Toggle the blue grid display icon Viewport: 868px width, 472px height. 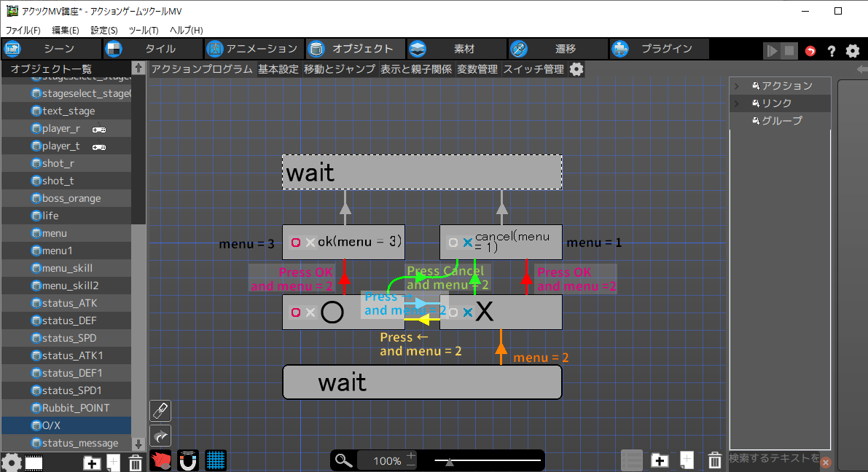click(215, 460)
